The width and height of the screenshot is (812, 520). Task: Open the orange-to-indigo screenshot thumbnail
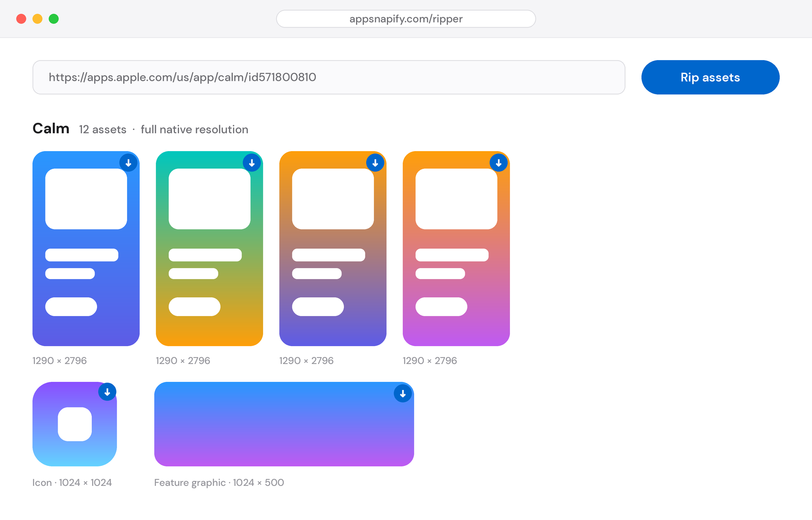click(x=333, y=249)
